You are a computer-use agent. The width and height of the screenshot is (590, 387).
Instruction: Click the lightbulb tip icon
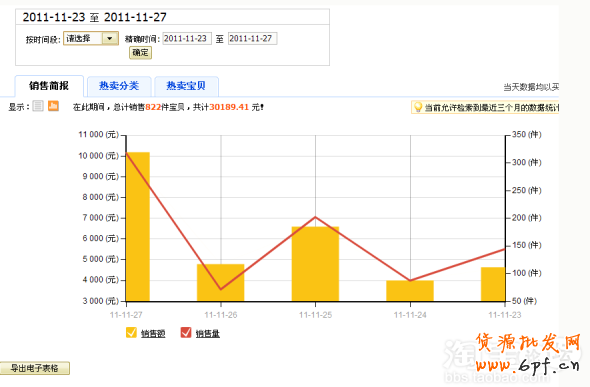[x=418, y=107]
